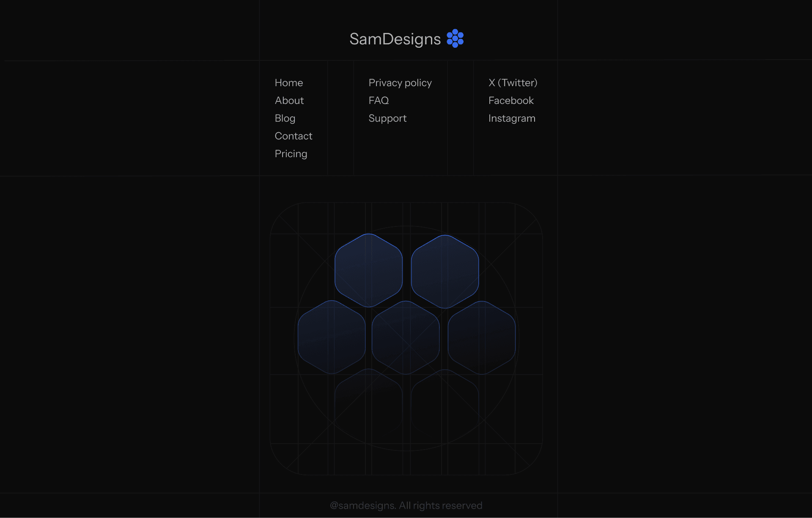Click the SamDesigns brand name

pyautogui.click(x=395, y=39)
